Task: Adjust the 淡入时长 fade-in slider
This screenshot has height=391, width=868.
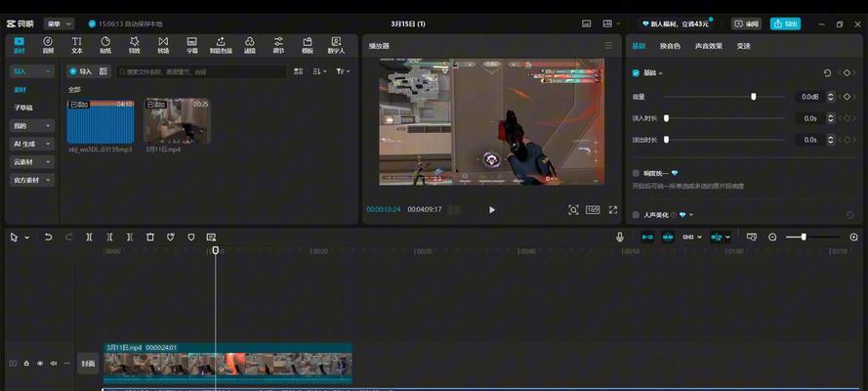Action: point(667,118)
